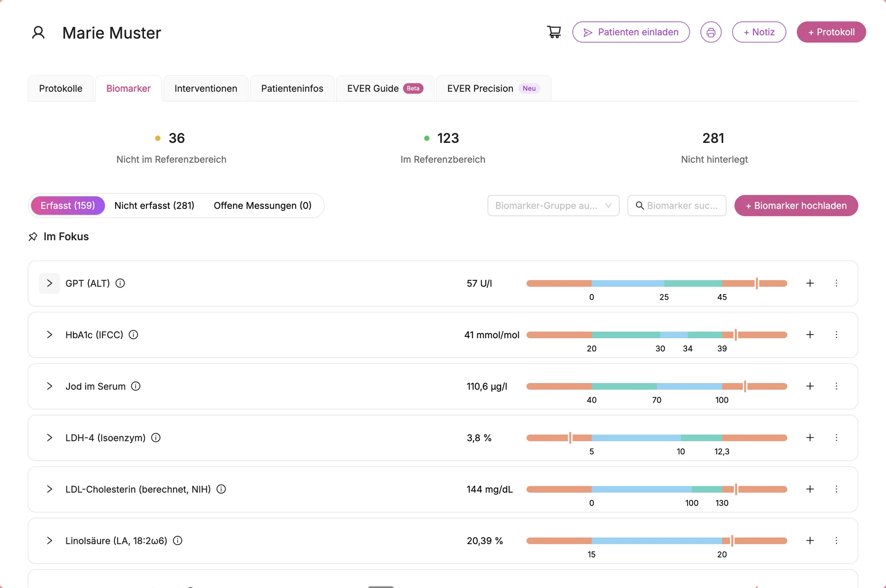
Task: Select the Erfasst (159) filter
Action: pos(68,205)
